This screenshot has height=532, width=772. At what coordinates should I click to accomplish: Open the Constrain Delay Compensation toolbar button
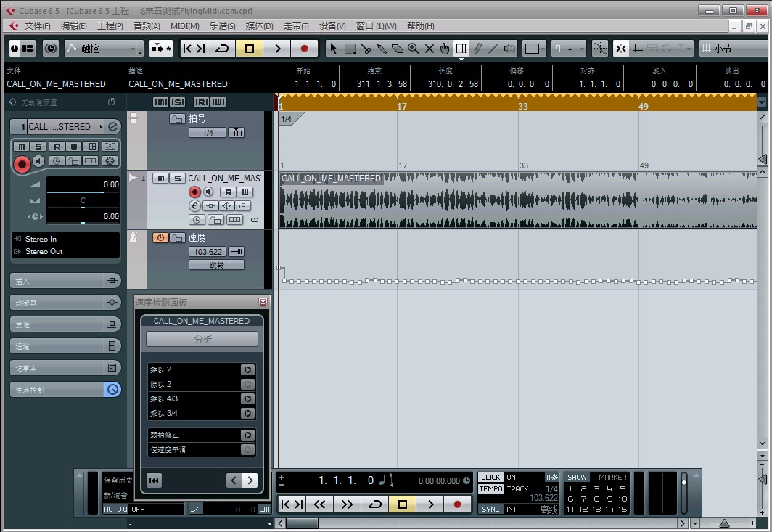51,49
